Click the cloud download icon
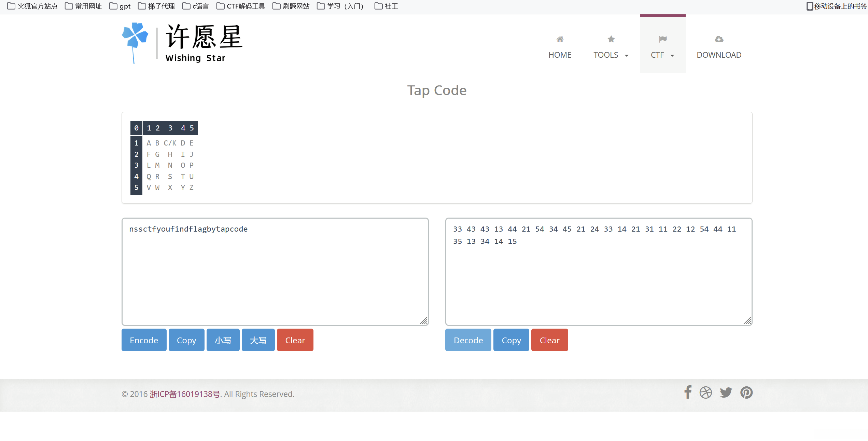868x441 pixels. point(719,39)
